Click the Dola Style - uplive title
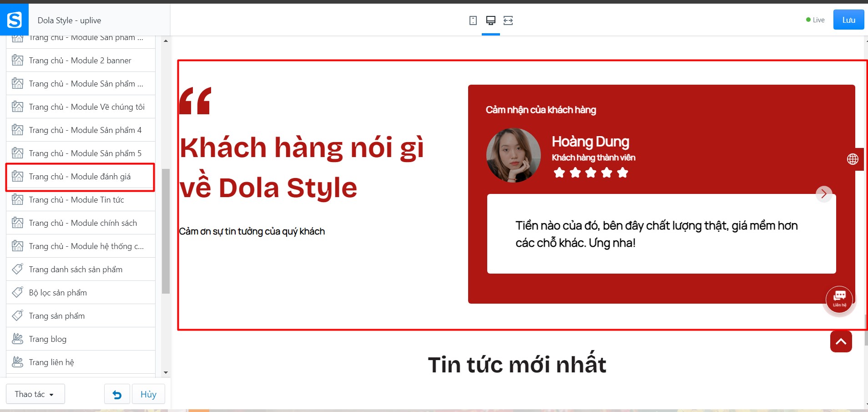 pyautogui.click(x=69, y=20)
